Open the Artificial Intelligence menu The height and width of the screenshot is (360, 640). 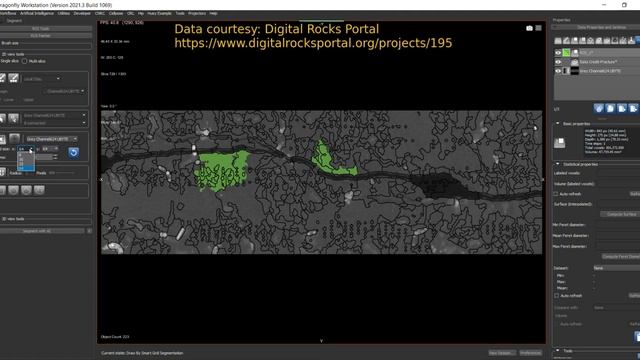pos(37,13)
